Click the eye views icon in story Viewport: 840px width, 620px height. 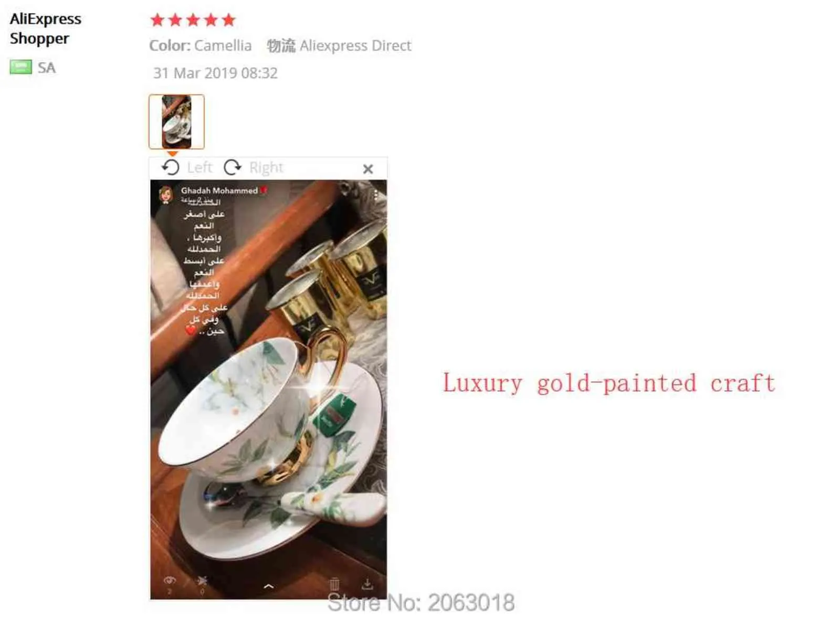(169, 581)
